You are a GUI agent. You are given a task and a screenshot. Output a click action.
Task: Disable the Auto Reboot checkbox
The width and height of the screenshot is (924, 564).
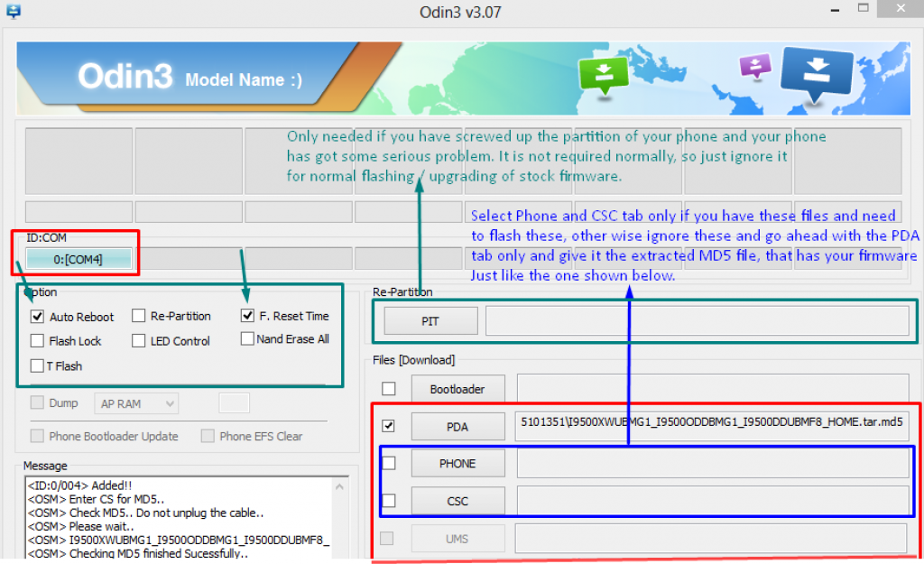tap(36, 317)
